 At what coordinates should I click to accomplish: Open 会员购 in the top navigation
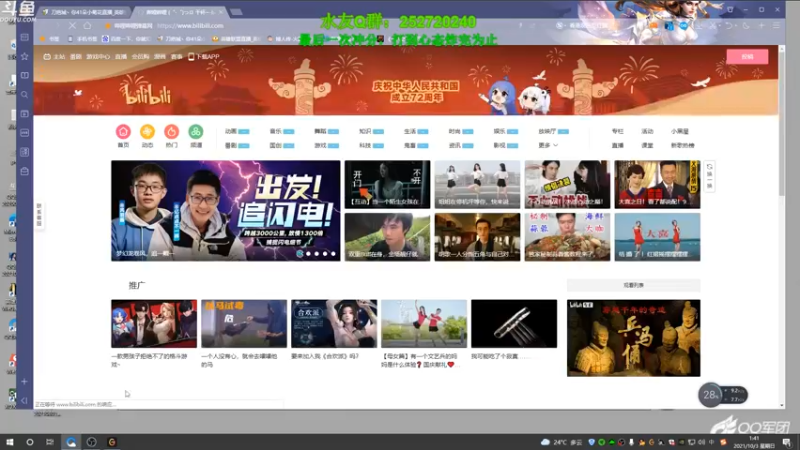pos(140,57)
